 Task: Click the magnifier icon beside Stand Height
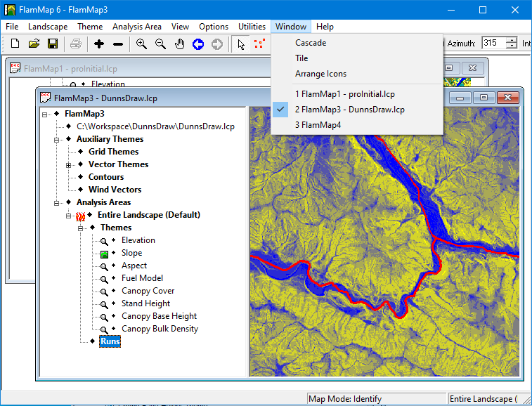point(104,305)
